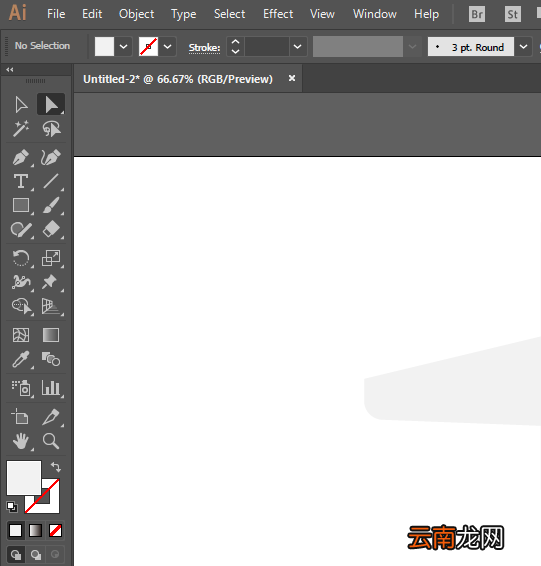Switch to Draw Behind mode
541x566 pixels.
point(35,554)
